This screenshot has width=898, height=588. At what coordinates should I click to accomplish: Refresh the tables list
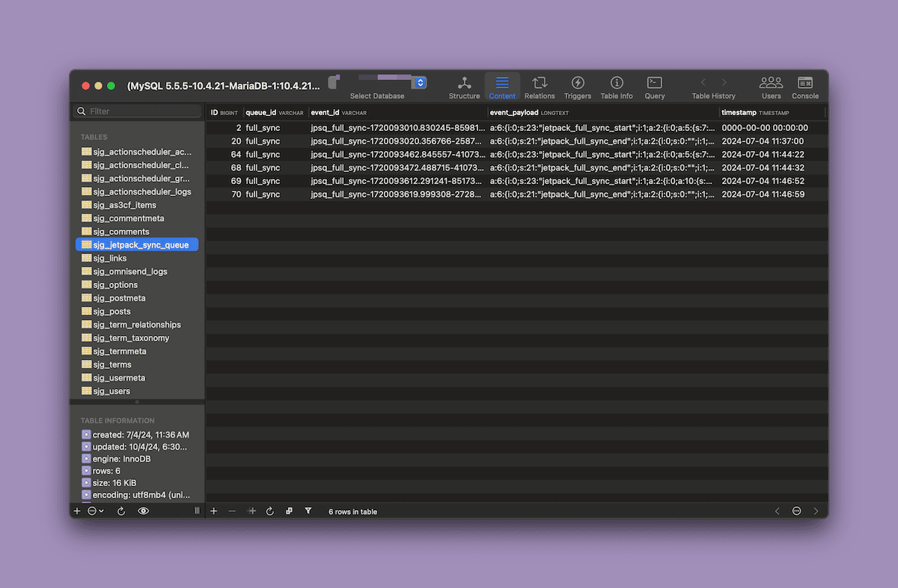pyautogui.click(x=121, y=511)
